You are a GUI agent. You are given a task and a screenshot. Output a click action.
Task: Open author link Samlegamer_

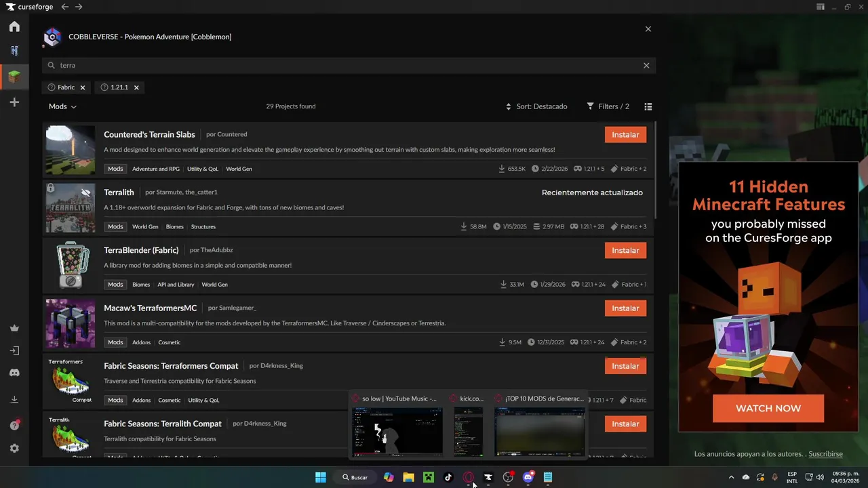237,308
